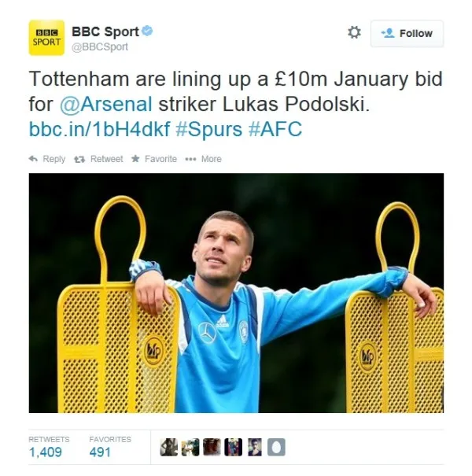Click the egg default avatar thumbnail

pos(276,447)
